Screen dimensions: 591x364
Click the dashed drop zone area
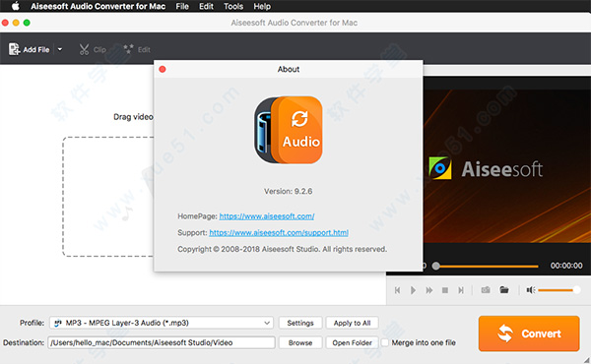click(x=108, y=197)
